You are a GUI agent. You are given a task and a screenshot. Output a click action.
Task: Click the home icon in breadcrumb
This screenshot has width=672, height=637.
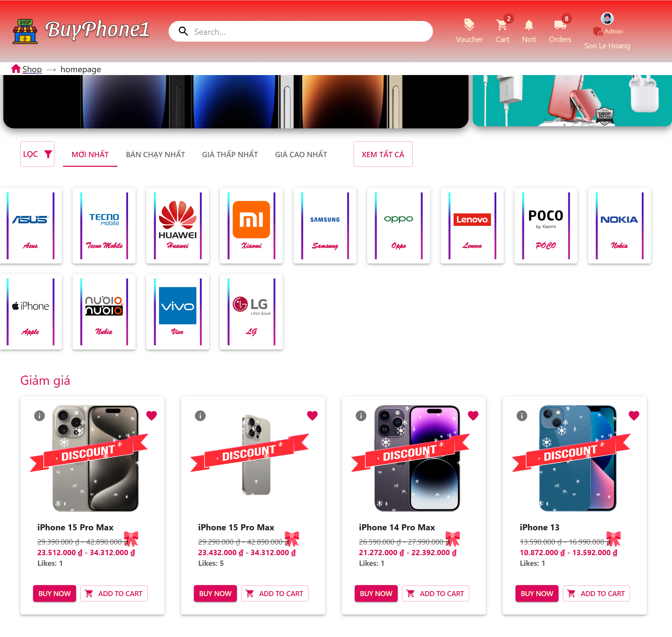click(16, 69)
